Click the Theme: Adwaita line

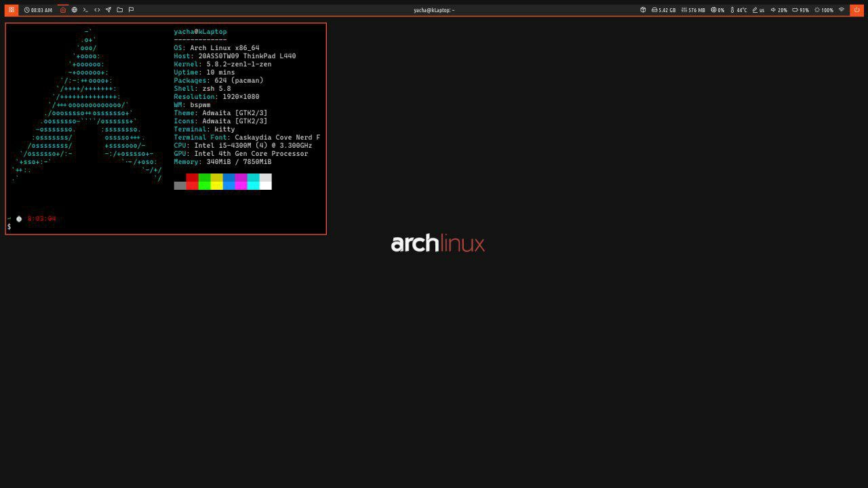point(220,113)
